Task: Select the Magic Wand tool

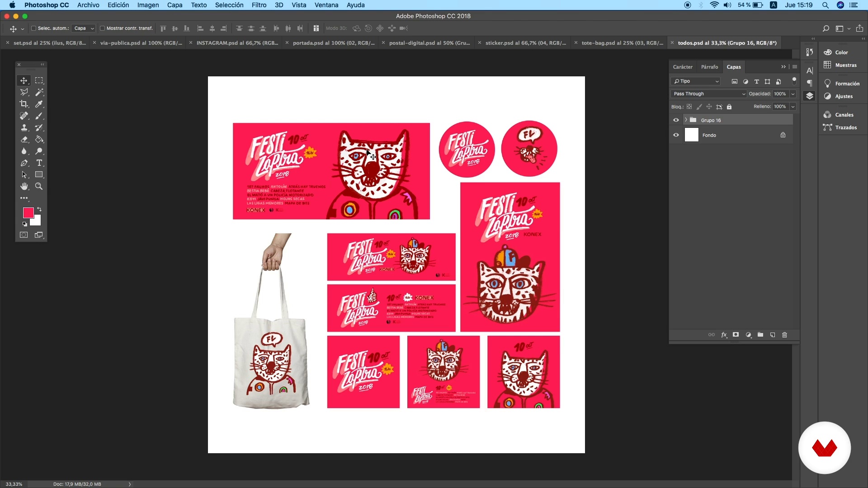Action: point(39,92)
